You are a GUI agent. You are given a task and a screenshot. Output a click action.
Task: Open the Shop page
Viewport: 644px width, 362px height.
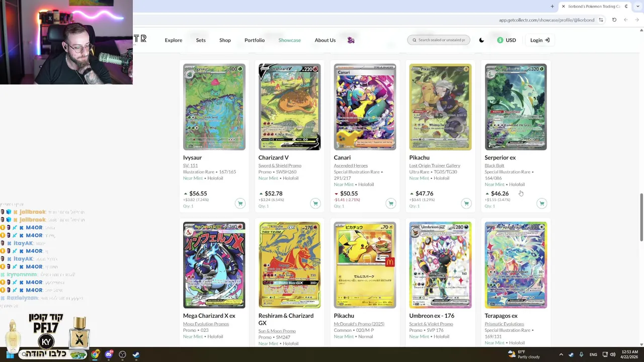pyautogui.click(x=225, y=40)
